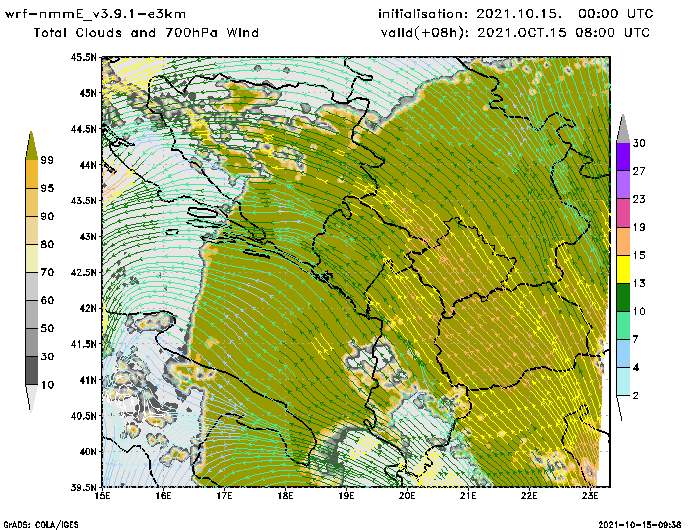700x530 pixels.
Task: Click the 27 value on the wind legend
Action: point(639,171)
